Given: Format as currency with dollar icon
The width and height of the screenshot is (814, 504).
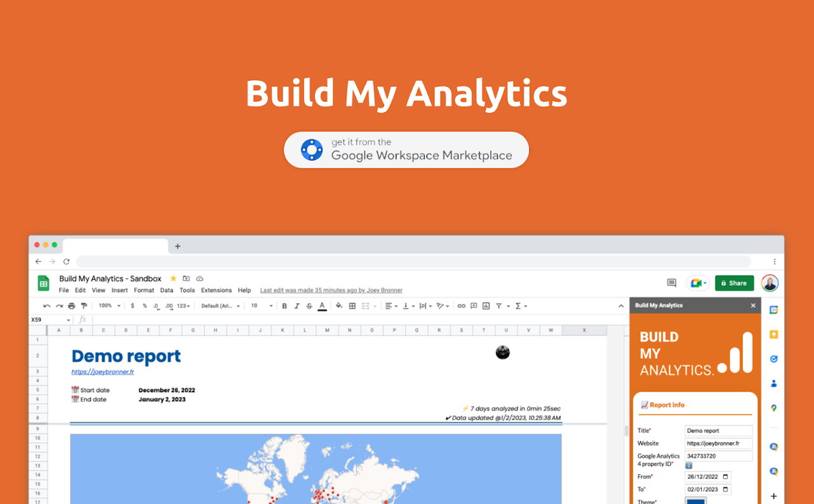Looking at the screenshot, I should tap(132, 306).
